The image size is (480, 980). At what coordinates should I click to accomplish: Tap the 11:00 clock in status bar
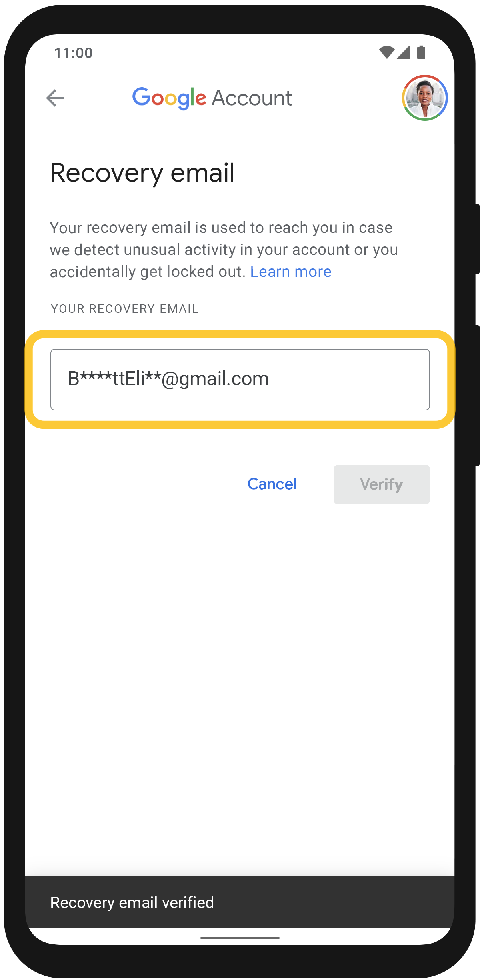tap(74, 53)
